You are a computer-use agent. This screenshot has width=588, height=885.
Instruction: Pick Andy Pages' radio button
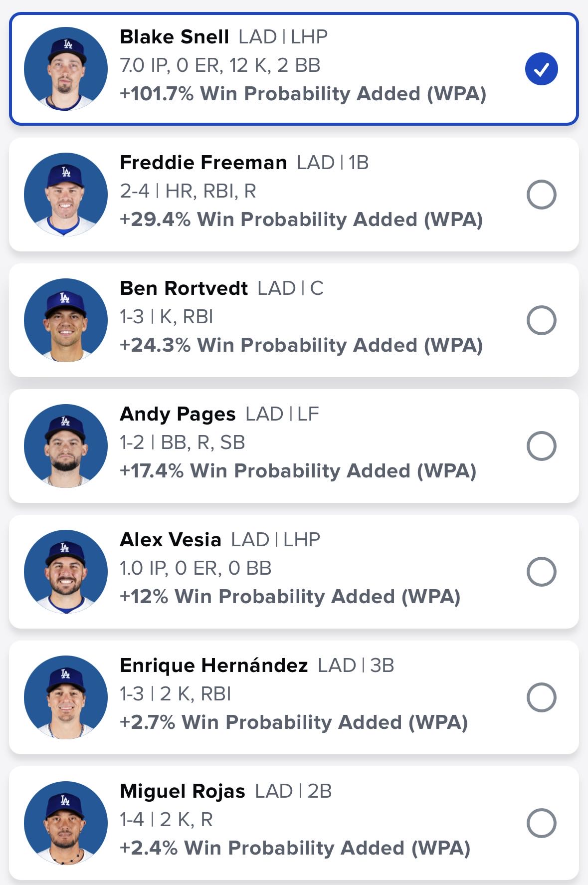[x=541, y=446]
